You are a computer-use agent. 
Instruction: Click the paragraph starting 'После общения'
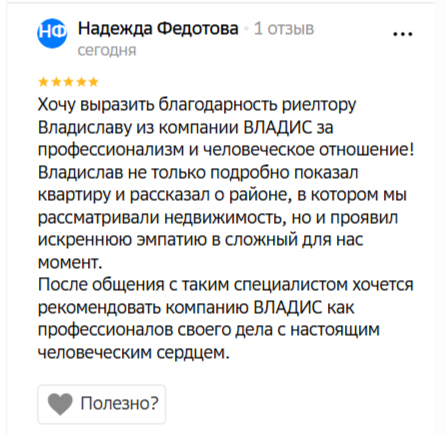pos(225,318)
